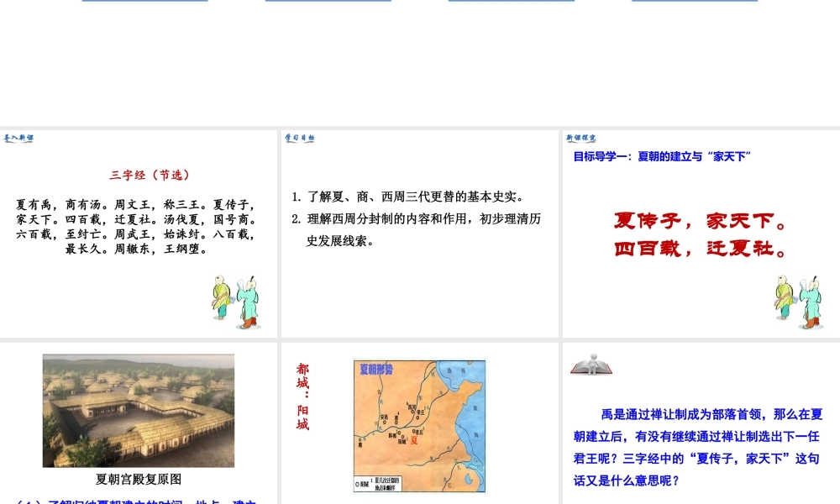
Task: Click the 新课探究 section label
Action: tap(581, 139)
